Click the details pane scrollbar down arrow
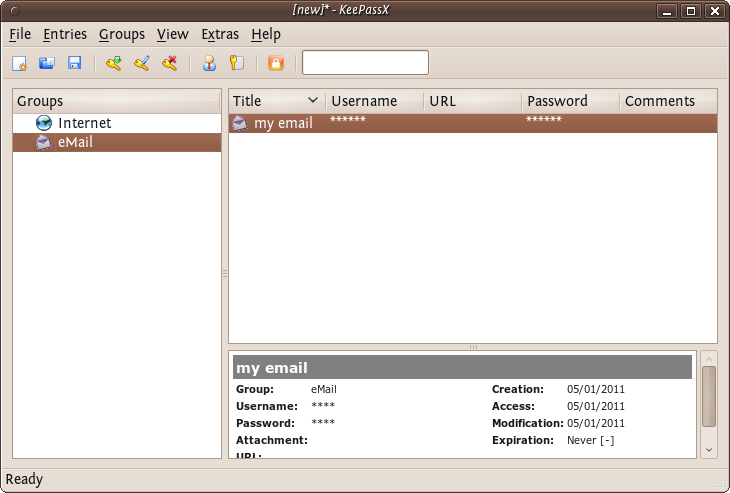The image size is (730, 493). pos(709,450)
